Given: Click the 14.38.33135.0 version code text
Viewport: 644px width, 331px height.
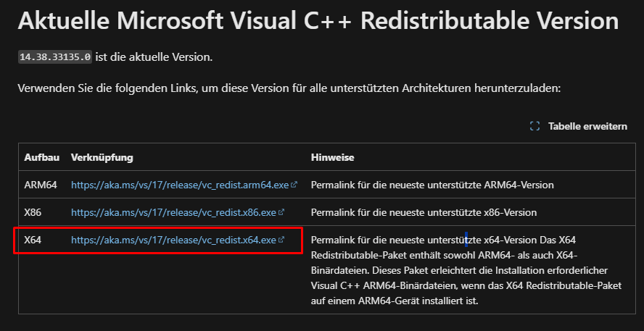Looking at the screenshot, I should [x=55, y=57].
